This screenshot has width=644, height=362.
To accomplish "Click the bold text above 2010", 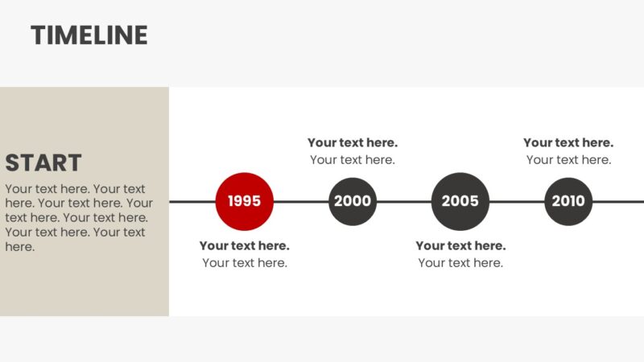I will pyautogui.click(x=568, y=143).
